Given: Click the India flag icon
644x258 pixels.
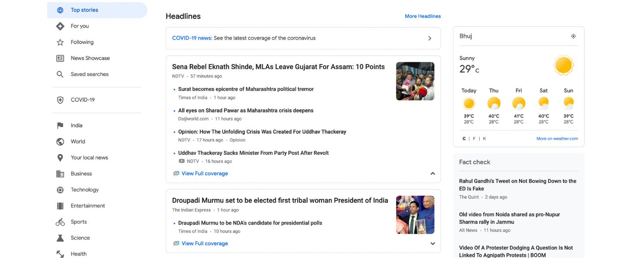Looking at the screenshot, I should [x=60, y=126].
